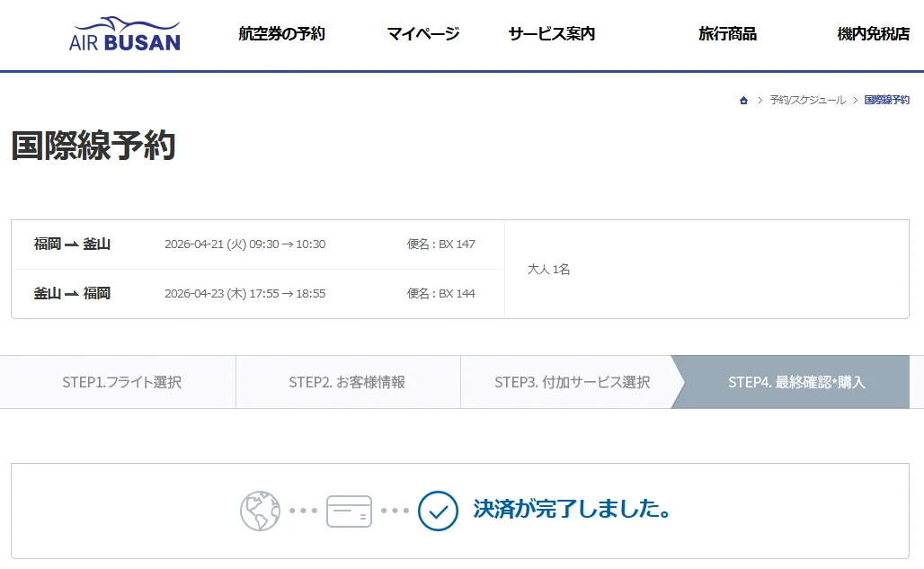Image resolution: width=924 pixels, height=569 pixels.
Task: Click the Air Busan logo
Action: [124, 34]
